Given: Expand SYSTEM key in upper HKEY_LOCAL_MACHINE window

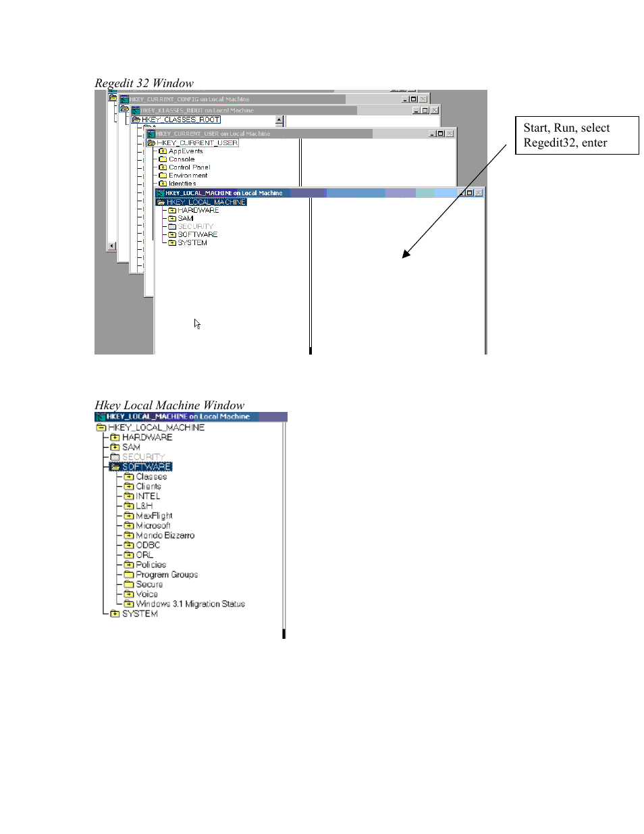Looking at the screenshot, I should (x=172, y=243).
